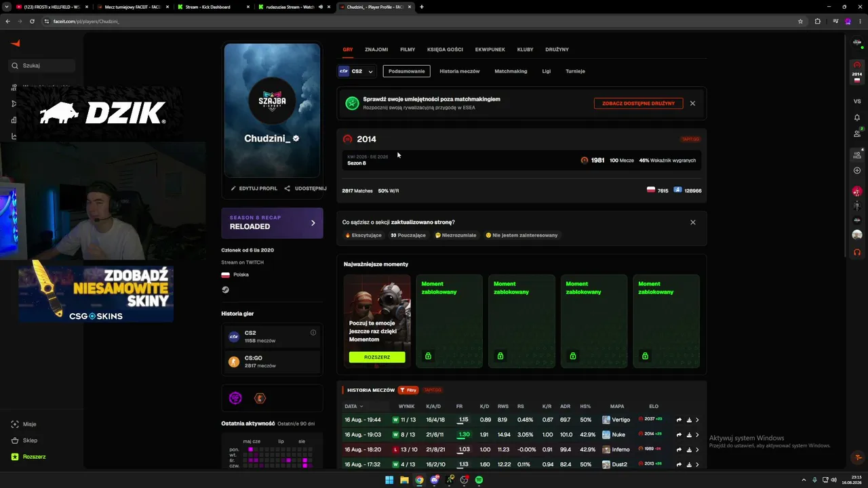
Task: Open the CSGO Skins advertisement banner
Action: (x=96, y=293)
